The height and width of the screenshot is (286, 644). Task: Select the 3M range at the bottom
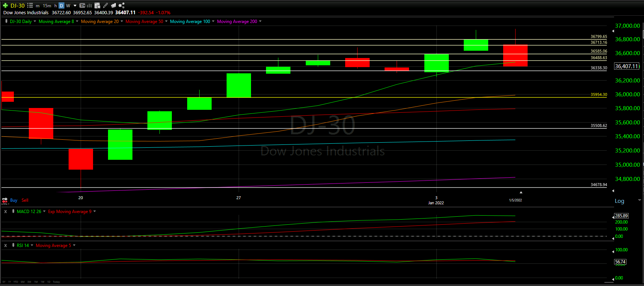click(29, 282)
